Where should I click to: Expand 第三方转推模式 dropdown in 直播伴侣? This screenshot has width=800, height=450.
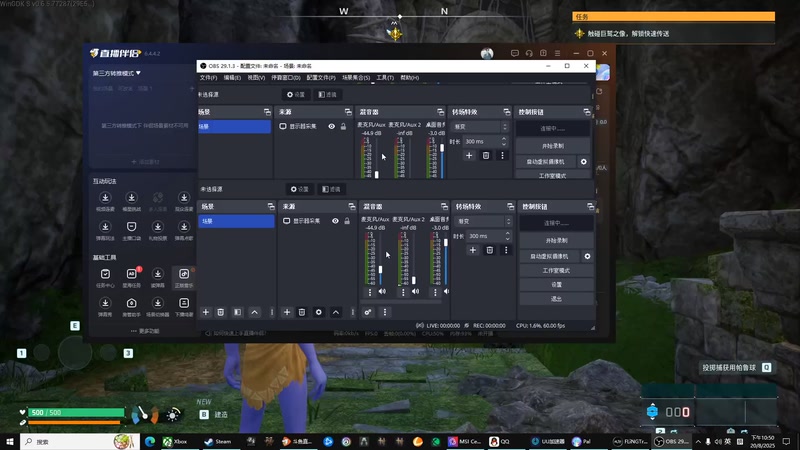pos(117,73)
